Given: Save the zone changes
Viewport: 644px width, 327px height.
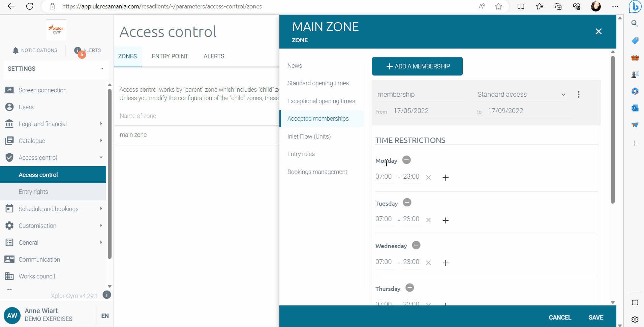Looking at the screenshot, I should tap(595, 317).
